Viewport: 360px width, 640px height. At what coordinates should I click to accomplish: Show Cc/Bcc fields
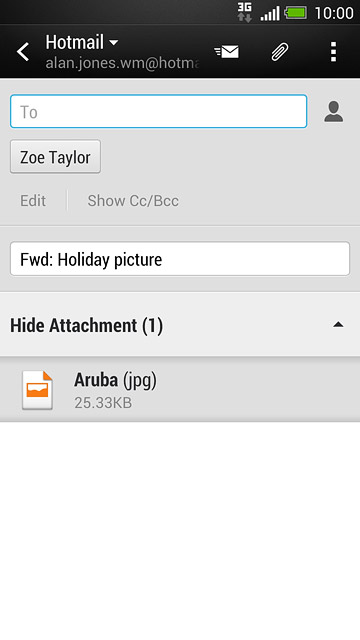coord(133,201)
